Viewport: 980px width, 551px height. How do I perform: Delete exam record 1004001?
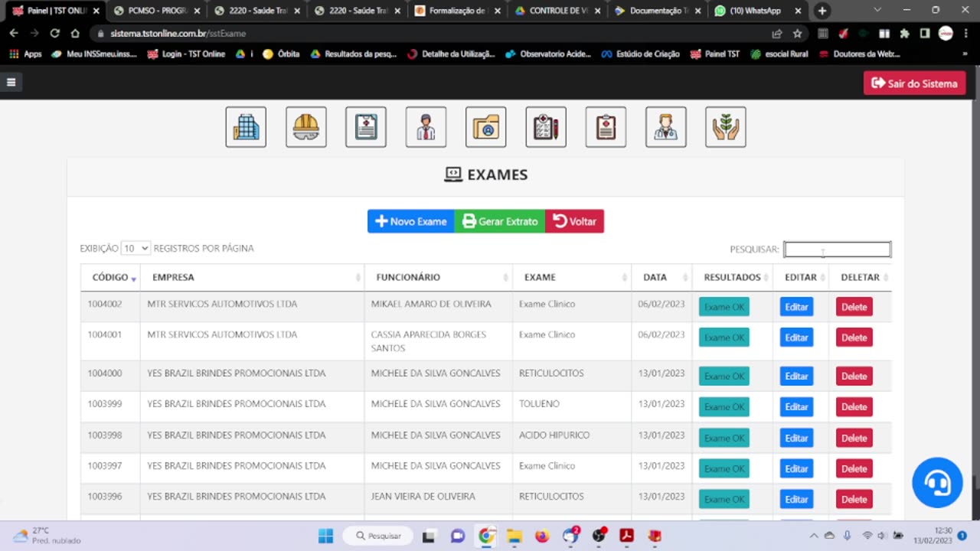pos(854,337)
